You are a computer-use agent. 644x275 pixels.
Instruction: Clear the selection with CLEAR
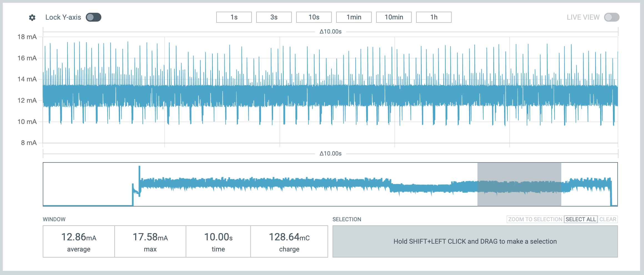[x=608, y=219]
